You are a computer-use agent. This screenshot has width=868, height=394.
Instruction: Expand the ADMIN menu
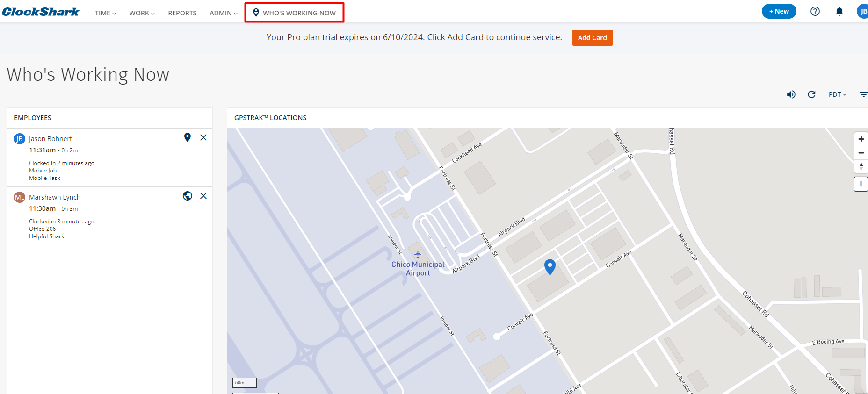(223, 13)
